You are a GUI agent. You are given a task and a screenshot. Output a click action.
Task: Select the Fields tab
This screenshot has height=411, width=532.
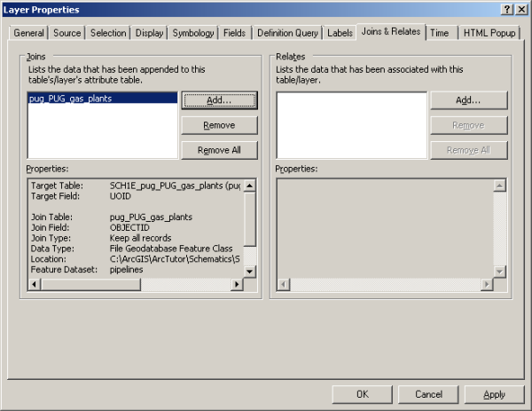click(x=234, y=33)
